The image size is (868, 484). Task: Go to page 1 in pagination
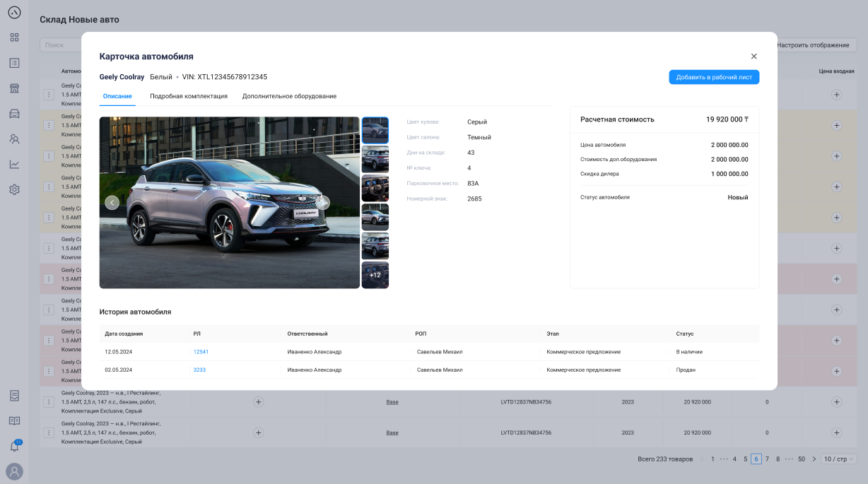pyautogui.click(x=713, y=459)
